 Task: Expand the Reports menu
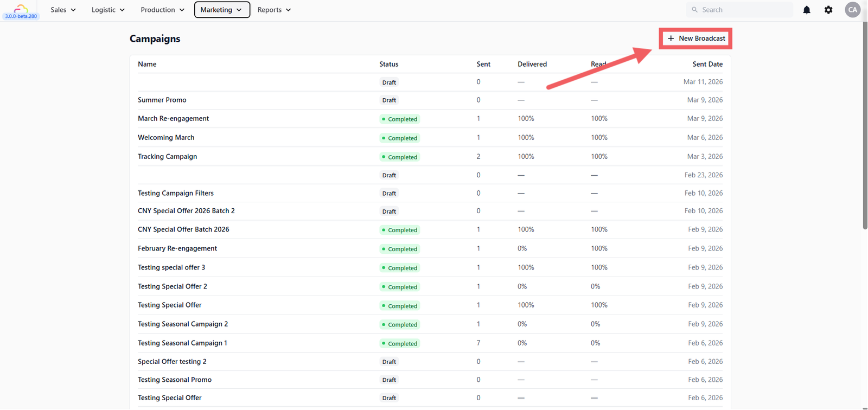274,10
